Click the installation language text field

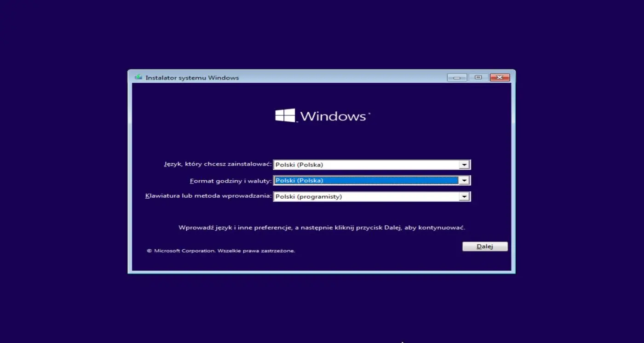click(x=363, y=164)
